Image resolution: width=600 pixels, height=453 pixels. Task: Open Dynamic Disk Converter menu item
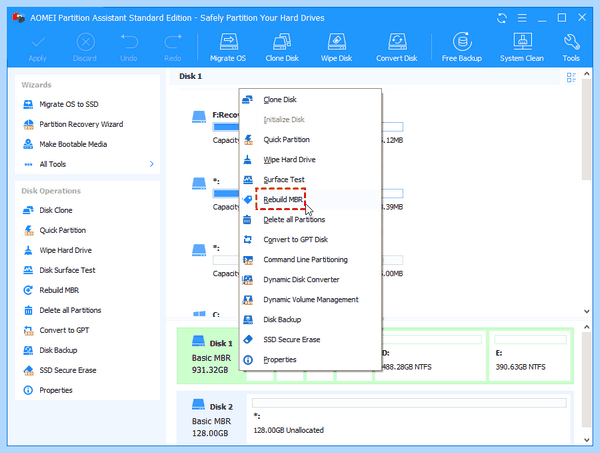click(x=310, y=279)
